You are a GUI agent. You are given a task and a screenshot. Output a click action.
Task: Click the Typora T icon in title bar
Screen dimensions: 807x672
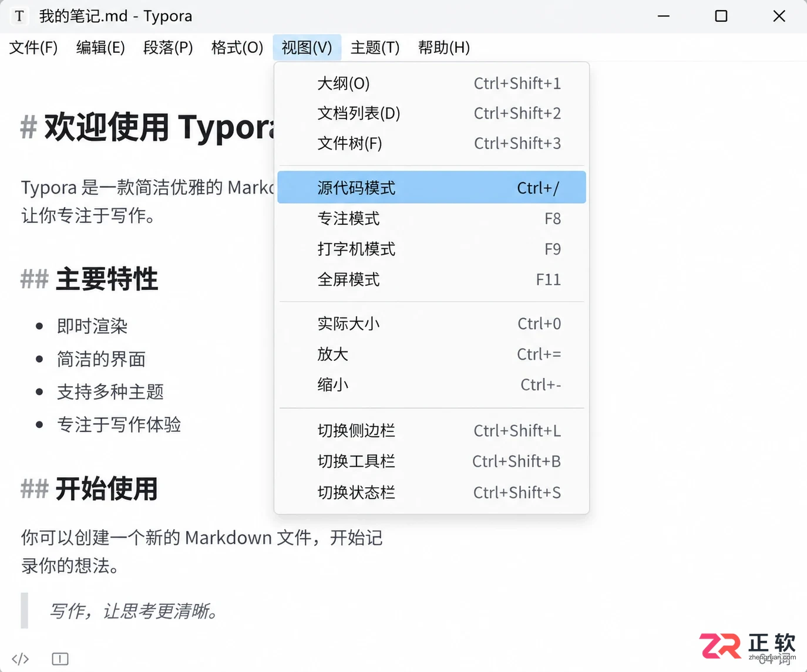(x=19, y=16)
